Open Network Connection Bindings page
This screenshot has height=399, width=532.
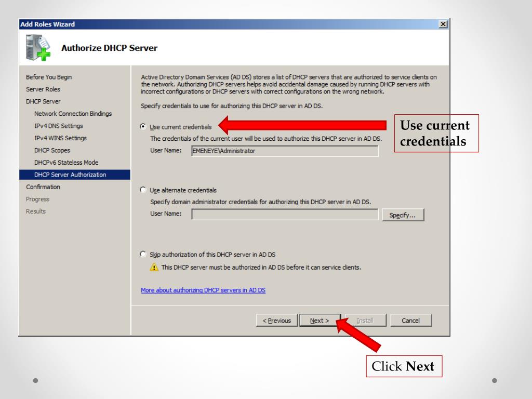click(73, 114)
